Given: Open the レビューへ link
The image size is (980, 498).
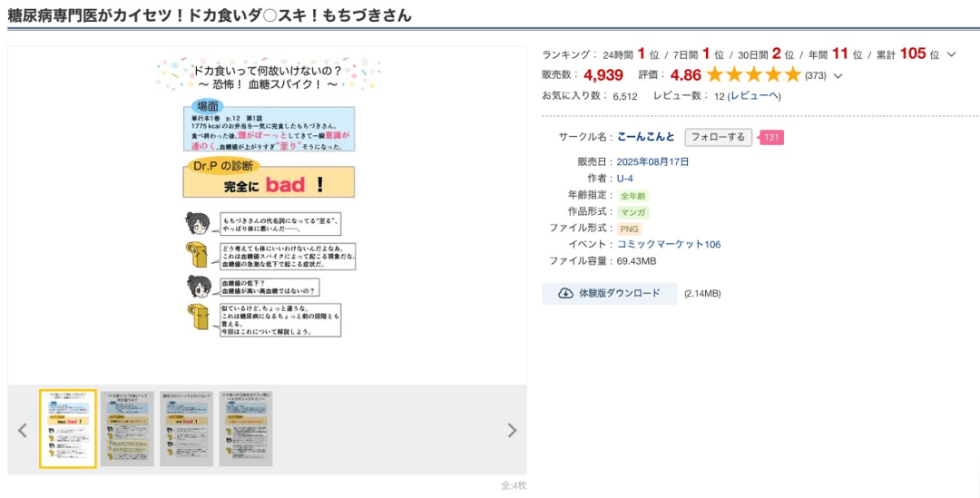Looking at the screenshot, I should (x=754, y=96).
